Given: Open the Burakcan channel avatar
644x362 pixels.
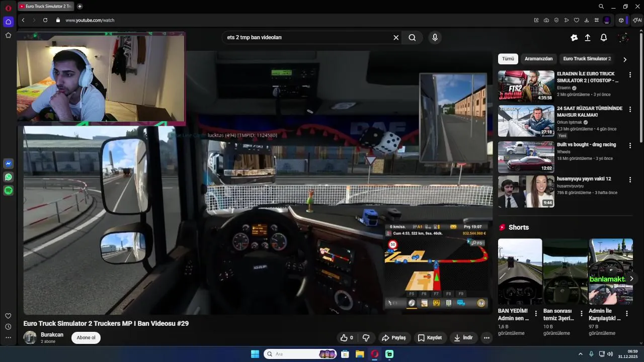Looking at the screenshot, I should [x=30, y=337].
